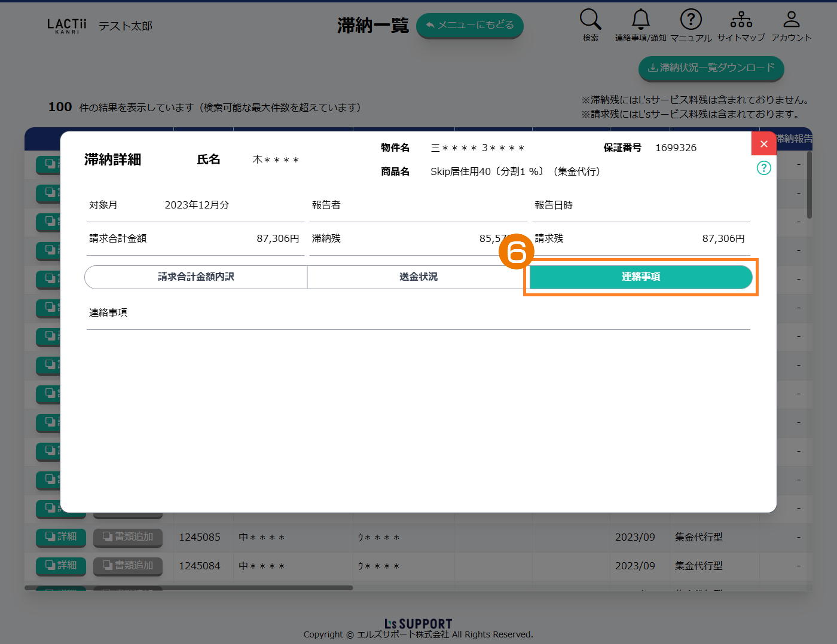The height and width of the screenshot is (644, 837).
Task: Select the 連絡事項 tab
Action: click(x=640, y=277)
